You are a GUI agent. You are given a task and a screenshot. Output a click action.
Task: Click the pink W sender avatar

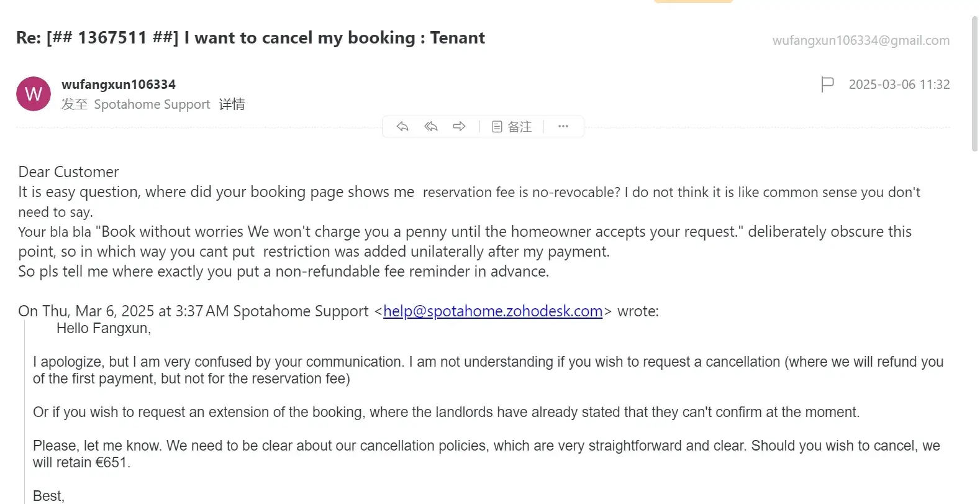pyautogui.click(x=34, y=94)
